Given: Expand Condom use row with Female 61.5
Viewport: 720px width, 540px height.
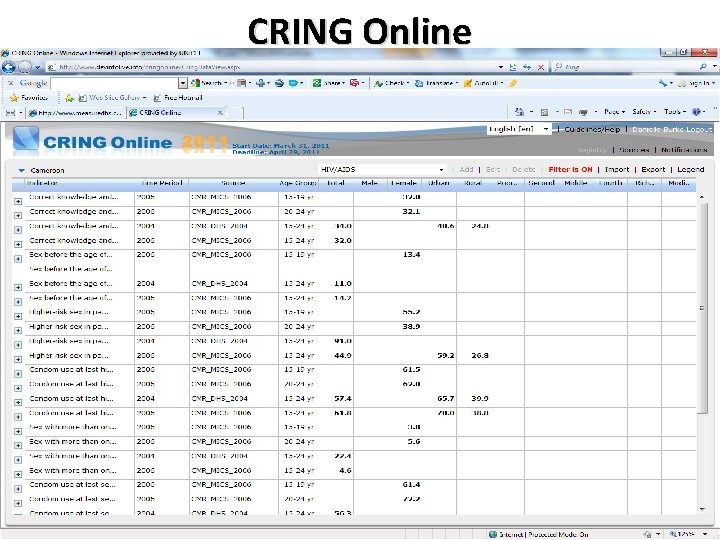Looking at the screenshot, I should click(18, 374).
